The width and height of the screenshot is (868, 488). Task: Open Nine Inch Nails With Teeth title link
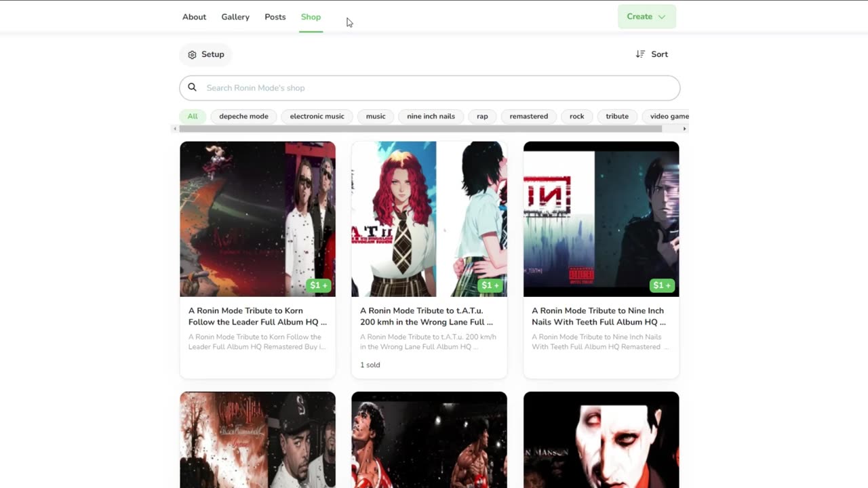coord(599,317)
